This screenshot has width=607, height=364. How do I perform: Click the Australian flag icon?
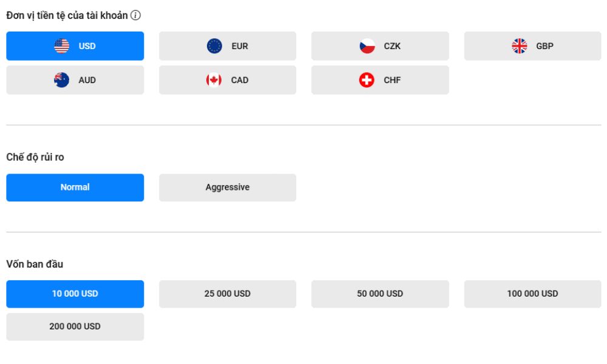pos(62,80)
